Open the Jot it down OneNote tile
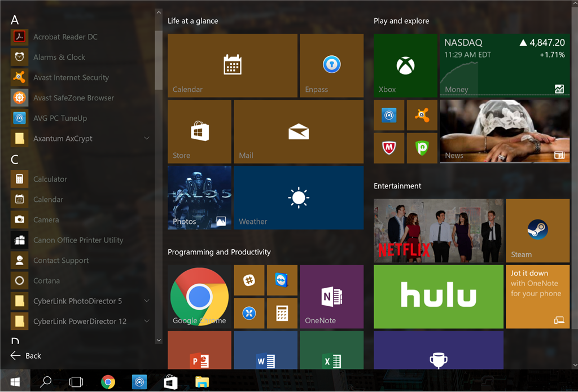Screen dimensions: 578x392 point(538,297)
